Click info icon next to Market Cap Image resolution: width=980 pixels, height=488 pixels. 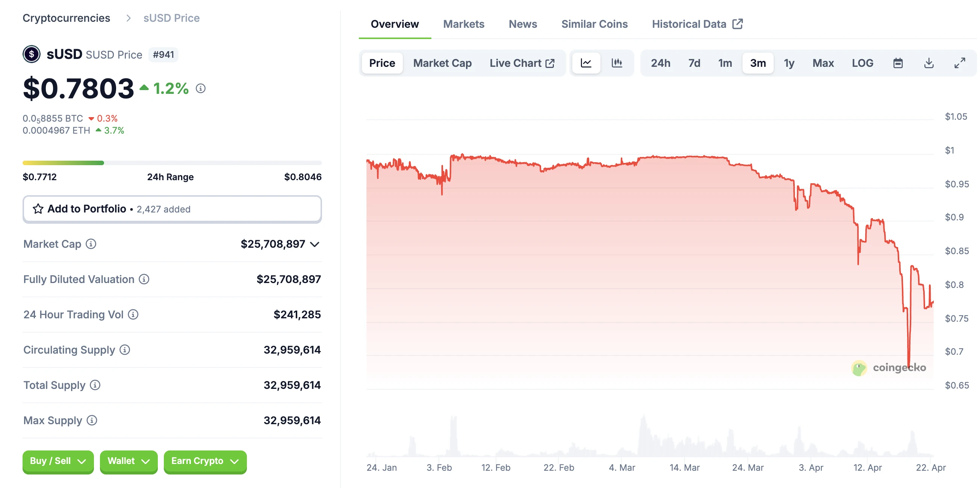(91, 244)
